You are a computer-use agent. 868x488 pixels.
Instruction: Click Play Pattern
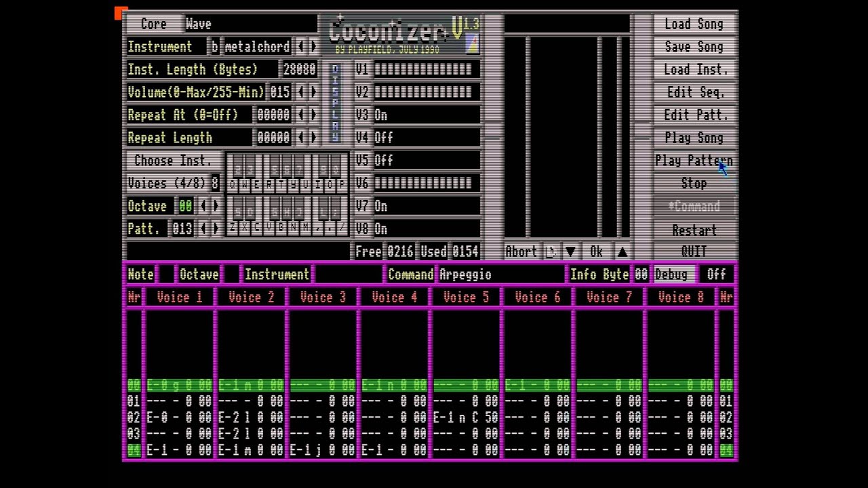coord(694,161)
